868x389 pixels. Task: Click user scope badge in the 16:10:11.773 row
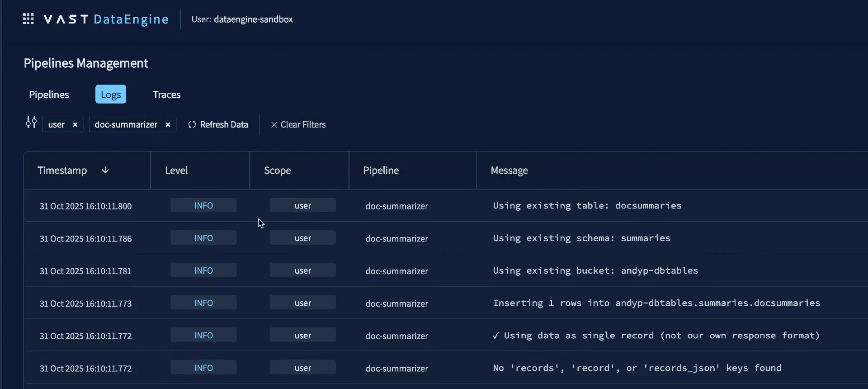303,303
